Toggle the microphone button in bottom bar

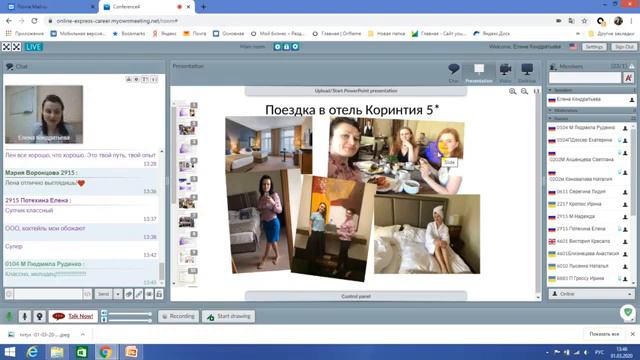(24, 316)
